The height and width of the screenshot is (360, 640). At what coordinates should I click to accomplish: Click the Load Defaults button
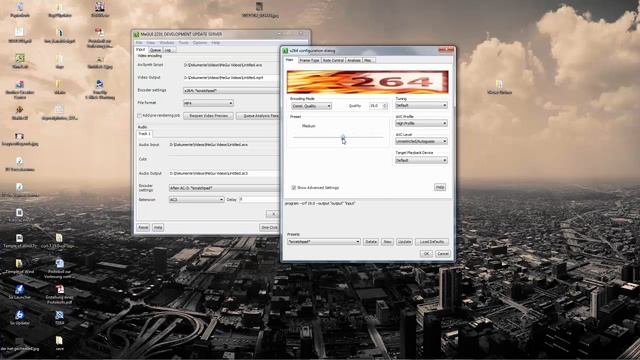(x=432, y=242)
